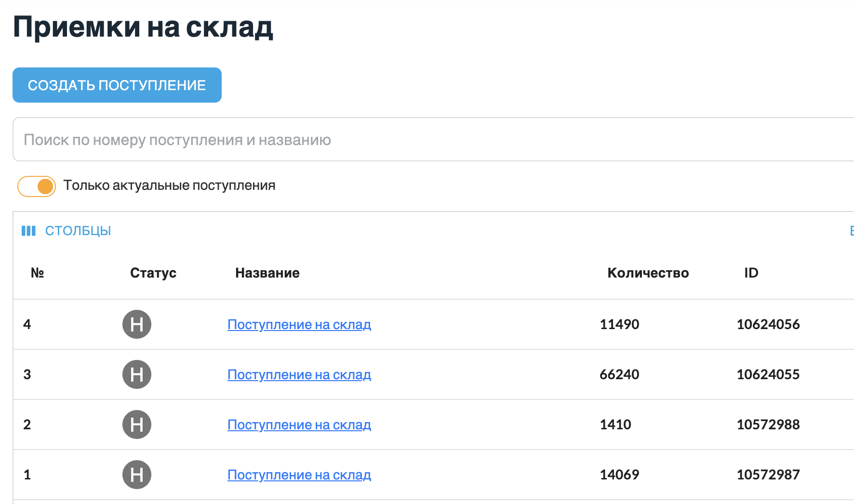Screen dimensions: 854x504
Task: Open the Столбцы column chooser
Action: pos(67,231)
